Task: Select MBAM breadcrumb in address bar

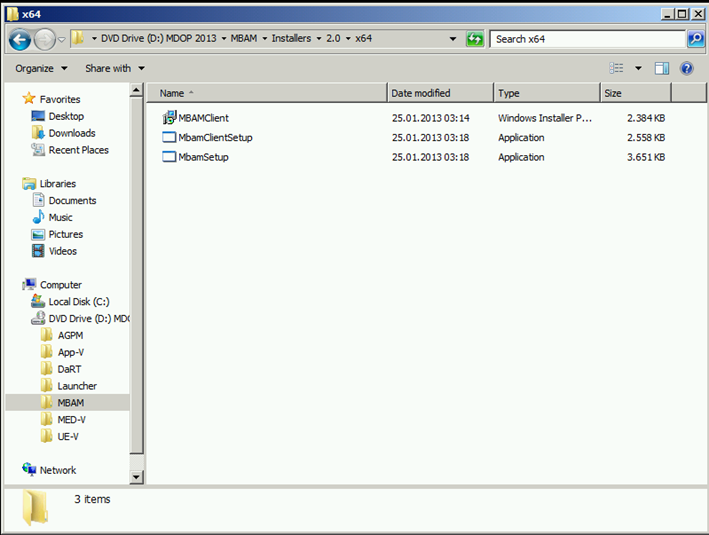Action: point(244,38)
